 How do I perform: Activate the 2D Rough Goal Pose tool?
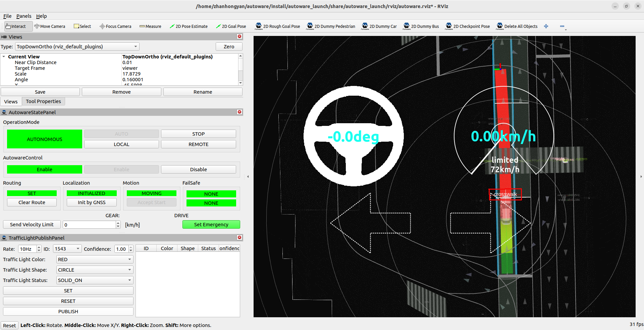point(277,26)
